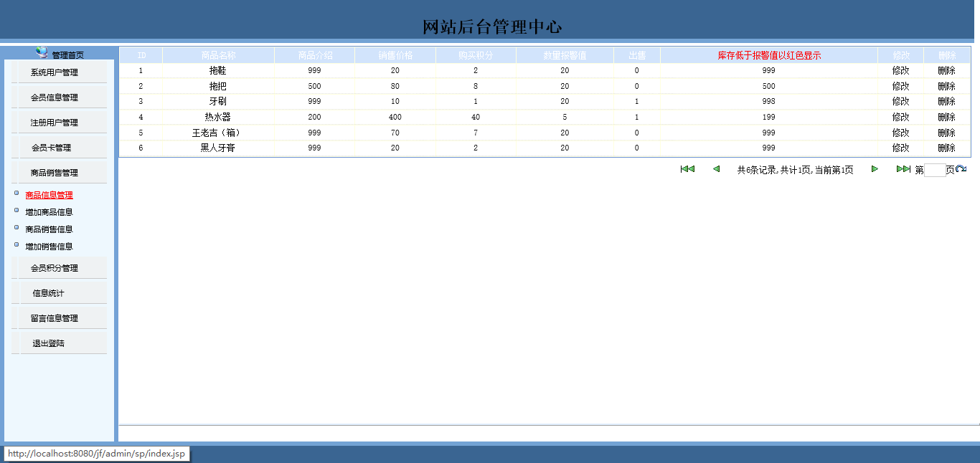This screenshot has width=980, height=463.
Task: Open the 增加销售信息 submenu link
Action: click(x=49, y=247)
